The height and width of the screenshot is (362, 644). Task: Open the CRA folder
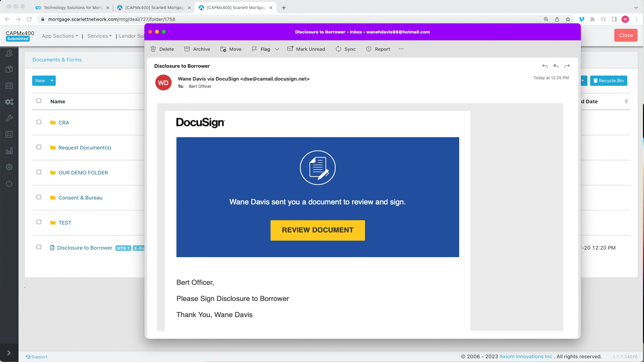(64, 122)
